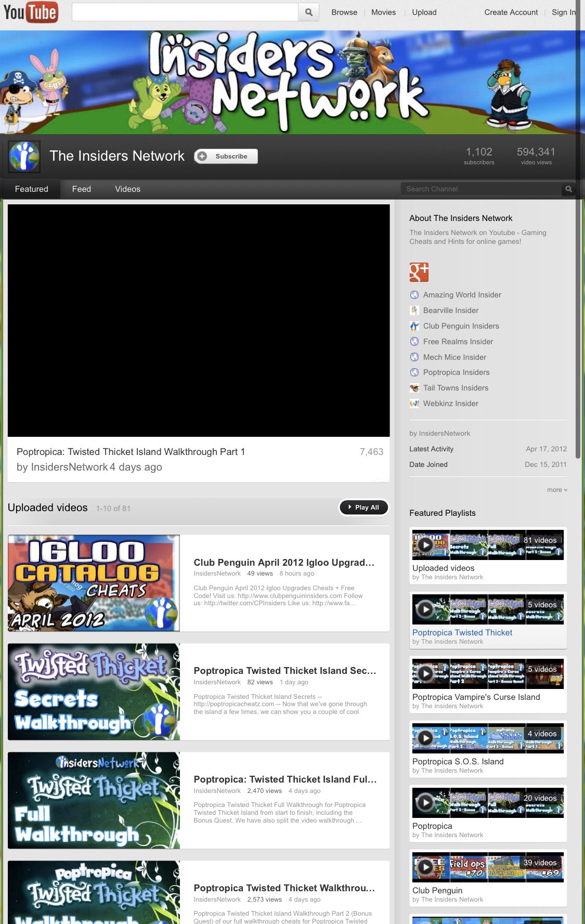
Task: Open the Club Penguin playlist title
Action: pyautogui.click(x=437, y=891)
